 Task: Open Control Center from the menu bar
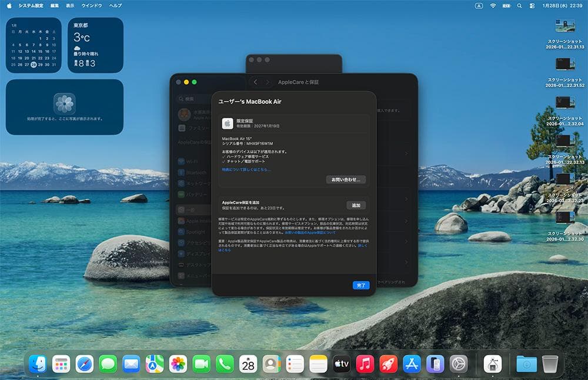(x=532, y=5)
